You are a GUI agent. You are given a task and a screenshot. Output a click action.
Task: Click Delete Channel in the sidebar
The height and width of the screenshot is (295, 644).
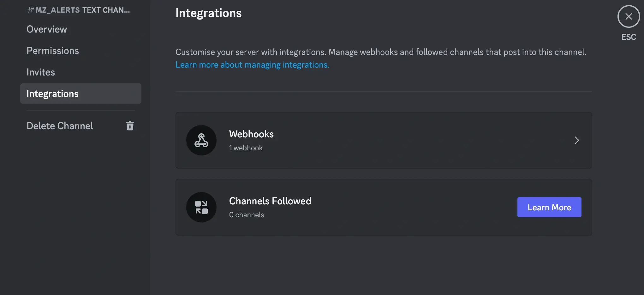[x=60, y=126]
